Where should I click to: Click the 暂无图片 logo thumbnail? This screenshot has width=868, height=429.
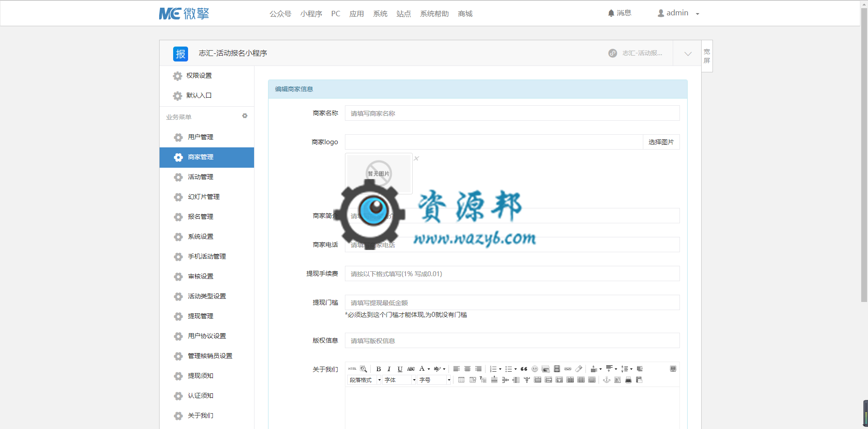coord(379,174)
